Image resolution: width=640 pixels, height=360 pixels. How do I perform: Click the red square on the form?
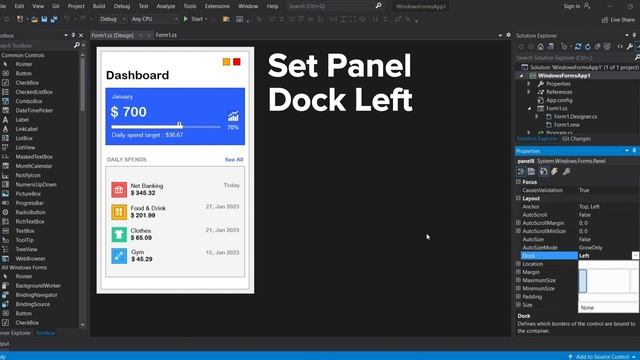237,62
